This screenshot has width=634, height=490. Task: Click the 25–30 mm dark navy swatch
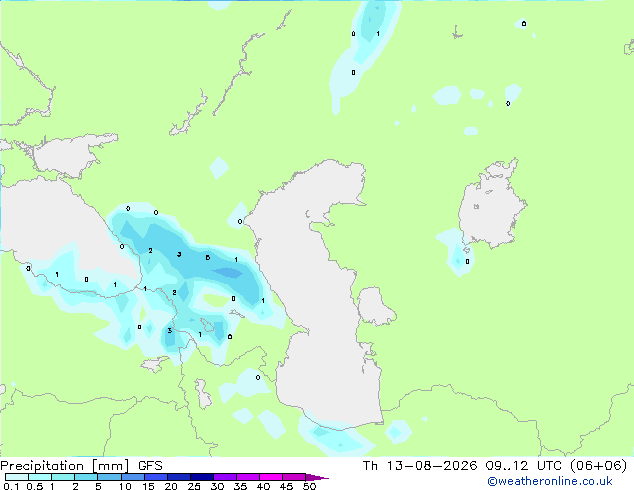[202, 477]
